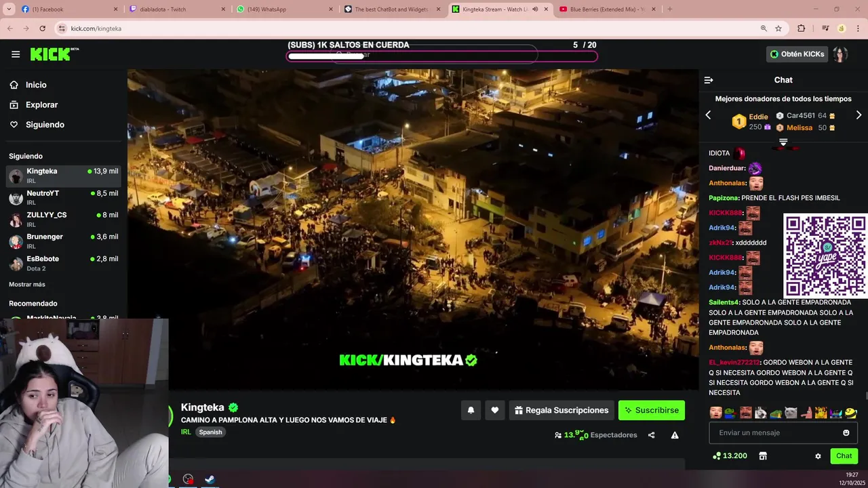868x488 pixels.
Task: Insert the white cat emote
Action: (791, 413)
